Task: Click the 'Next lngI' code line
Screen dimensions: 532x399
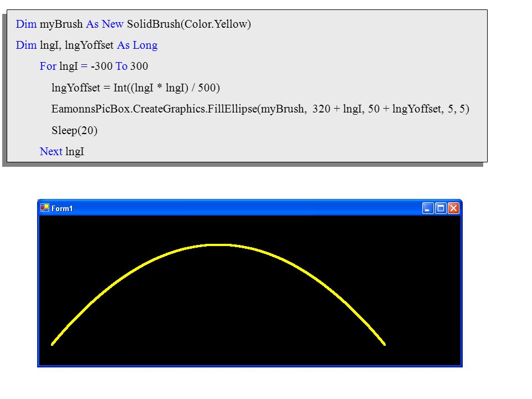Action: (x=62, y=151)
